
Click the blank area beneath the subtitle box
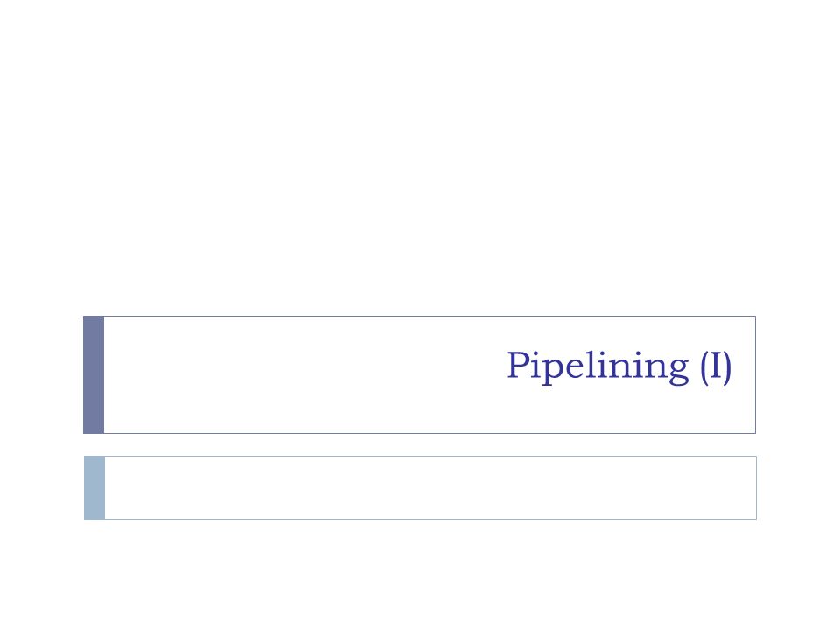[420, 574]
